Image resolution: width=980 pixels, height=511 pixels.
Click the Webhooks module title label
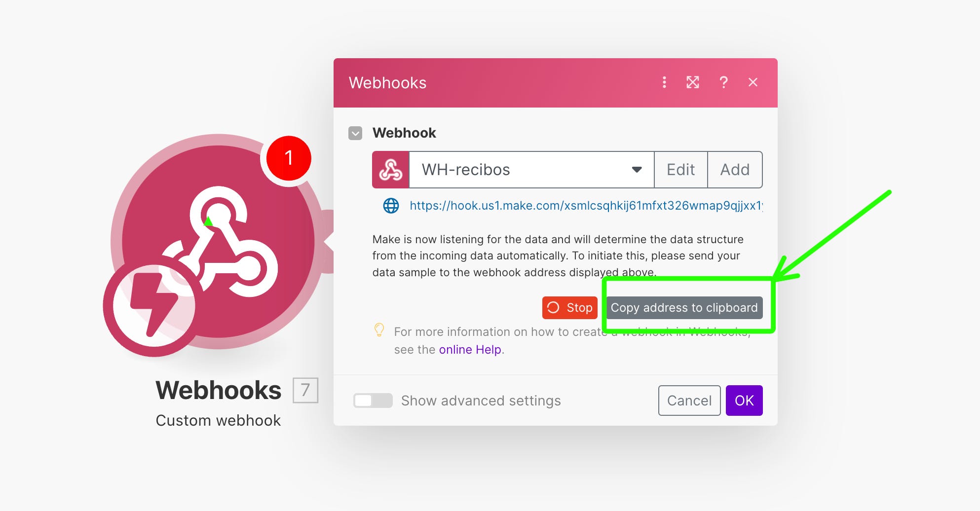click(x=219, y=390)
